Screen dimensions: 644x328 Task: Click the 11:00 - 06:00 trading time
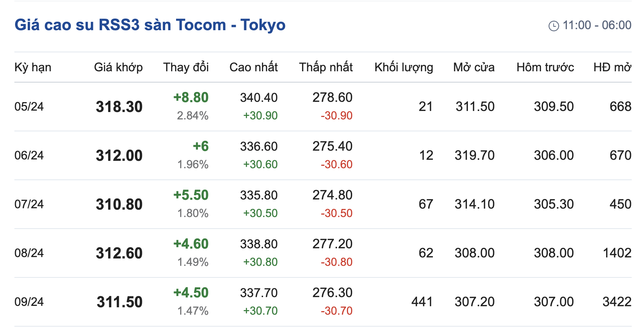click(x=597, y=25)
